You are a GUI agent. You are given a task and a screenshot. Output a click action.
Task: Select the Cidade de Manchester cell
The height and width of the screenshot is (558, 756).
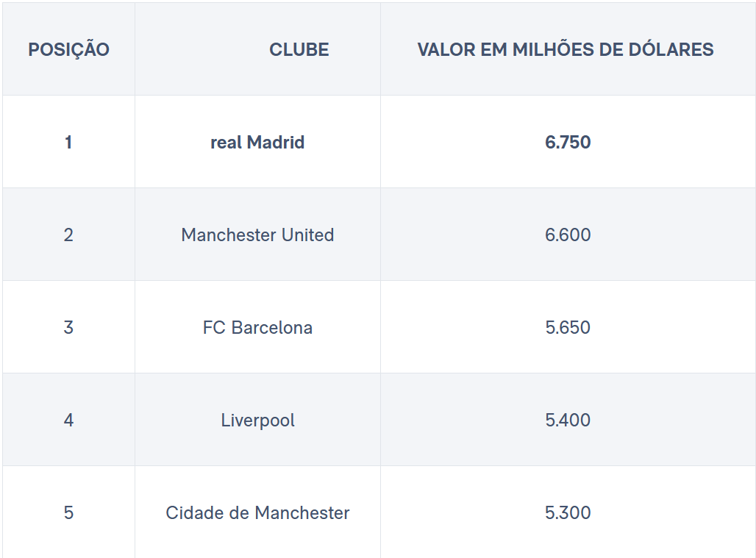coord(258,512)
